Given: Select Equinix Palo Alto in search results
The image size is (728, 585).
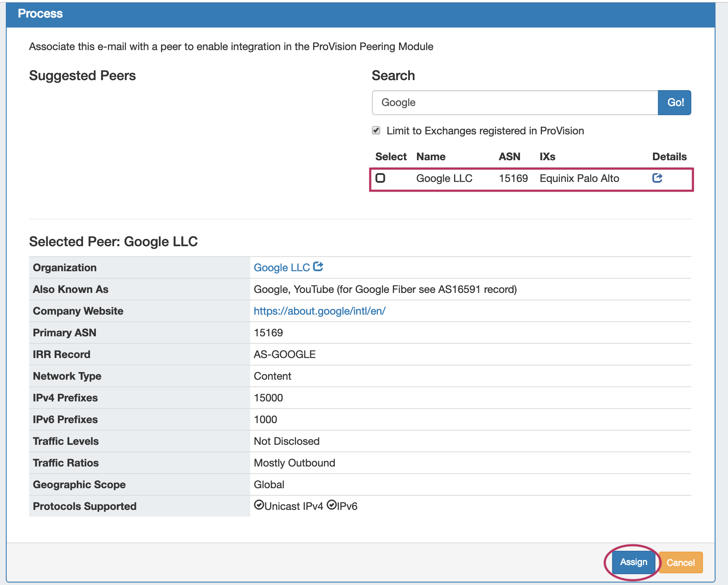Looking at the screenshot, I should coord(579,179).
